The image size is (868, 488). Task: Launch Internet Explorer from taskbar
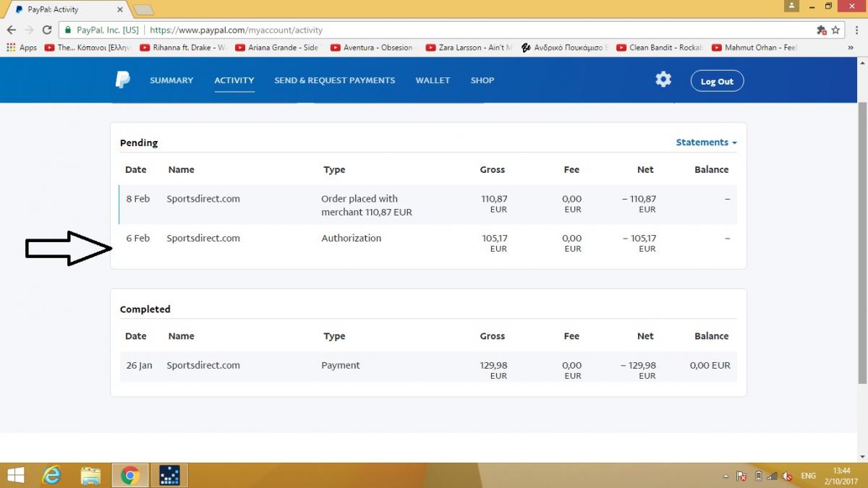point(52,475)
